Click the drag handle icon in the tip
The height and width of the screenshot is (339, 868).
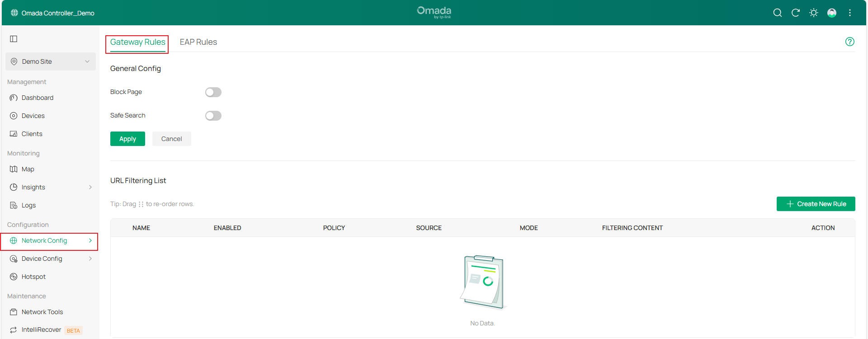pyautogui.click(x=141, y=204)
